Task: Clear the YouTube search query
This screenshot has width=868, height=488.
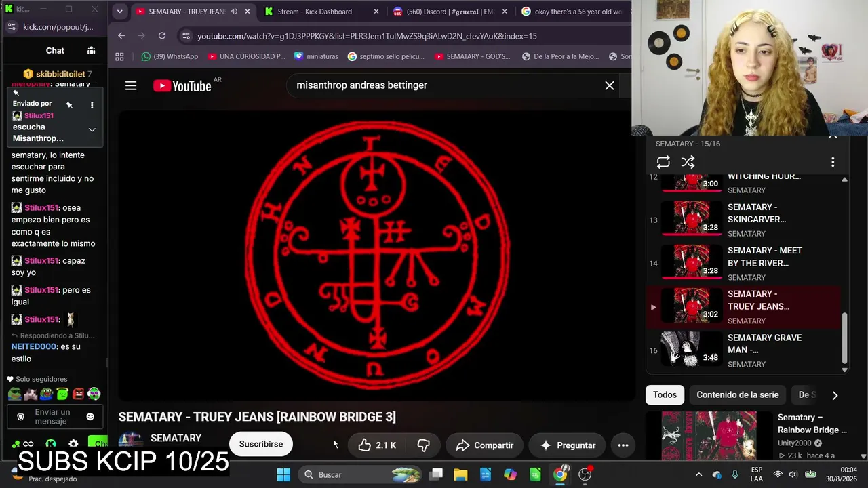Action: (x=610, y=85)
